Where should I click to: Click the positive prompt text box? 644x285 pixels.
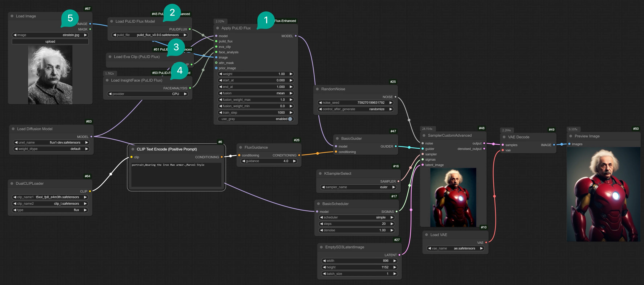[176, 175]
